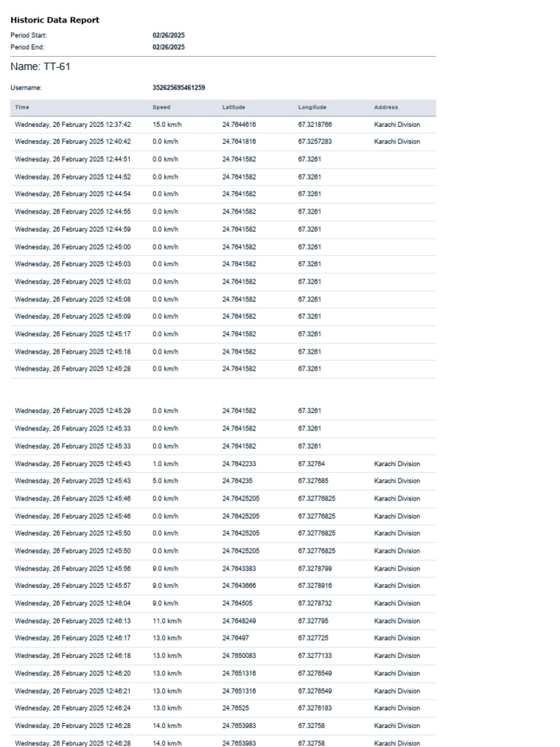This screenshot has width=560, height=747.
Task: Select the Speed column header
Action: (x=161, y=108)
